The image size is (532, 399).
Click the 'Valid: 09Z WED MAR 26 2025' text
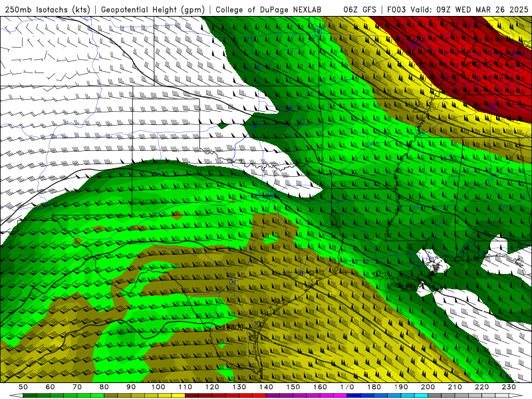(x=469, y=10)
